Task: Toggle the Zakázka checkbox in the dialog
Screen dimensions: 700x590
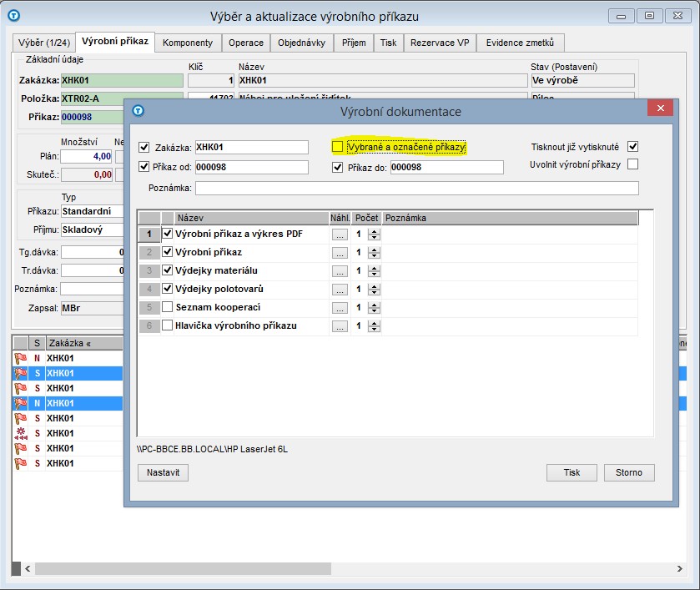Action: [x=144, y=147]
